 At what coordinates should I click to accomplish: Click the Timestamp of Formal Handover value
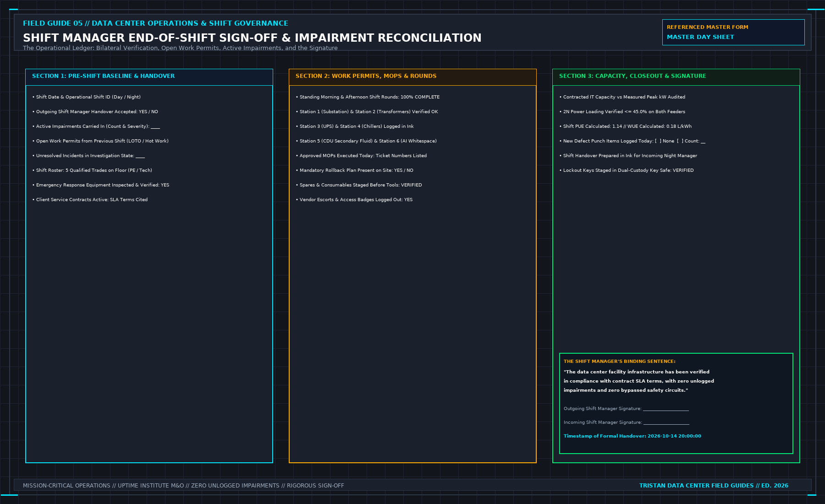point(674,436)
